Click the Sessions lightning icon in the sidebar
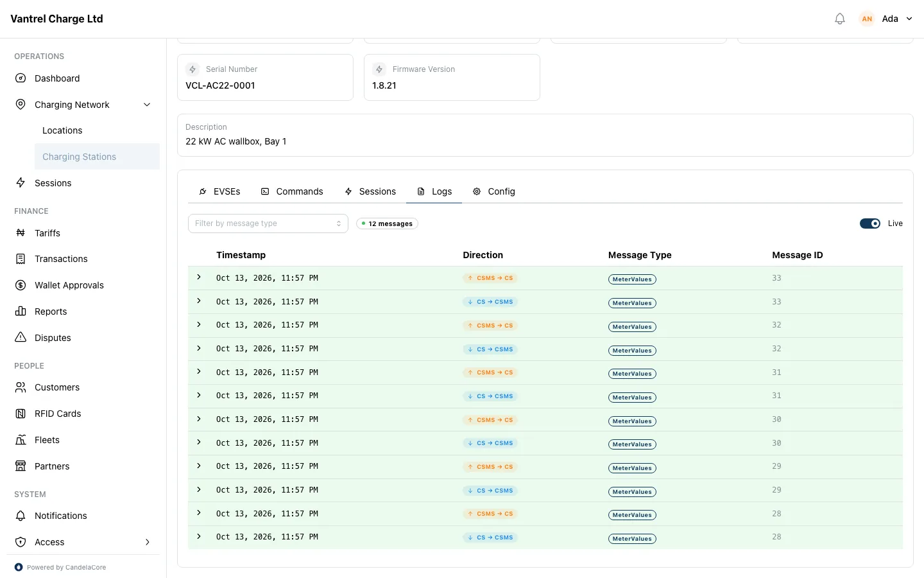 click(21, 183)
